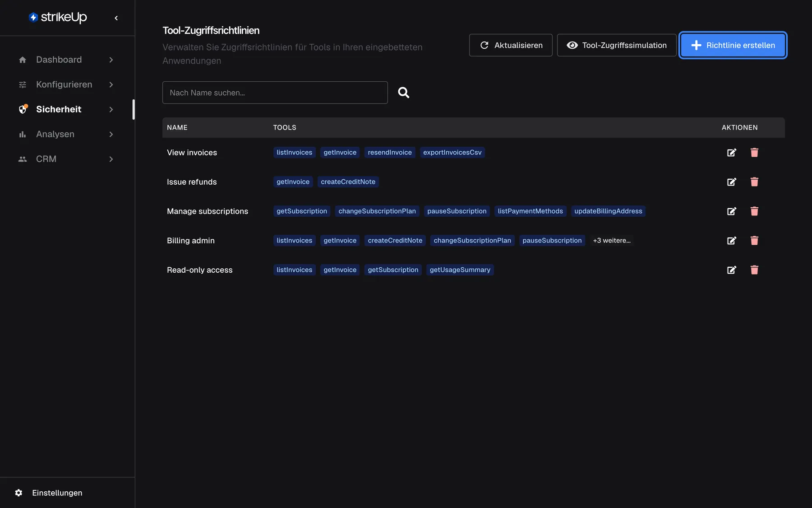Open the Tool-Zugriffssimulation
Screen dimensions: 812x508
[x=617, y=45]
